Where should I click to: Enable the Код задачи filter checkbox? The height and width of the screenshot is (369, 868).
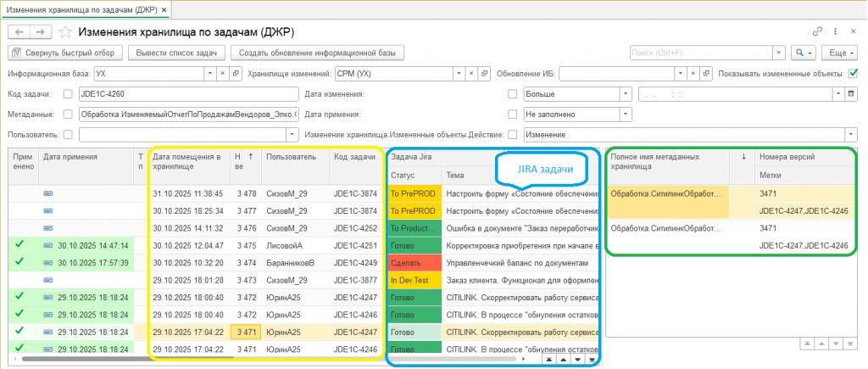tap(68, 93)
